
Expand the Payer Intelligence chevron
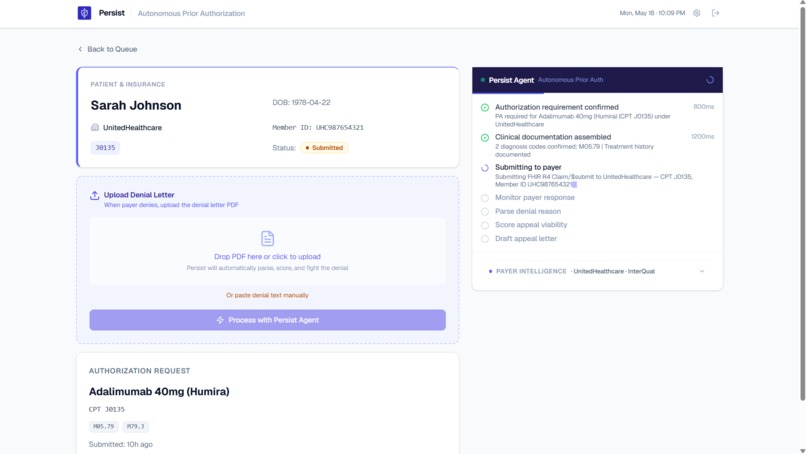point(702,271)
